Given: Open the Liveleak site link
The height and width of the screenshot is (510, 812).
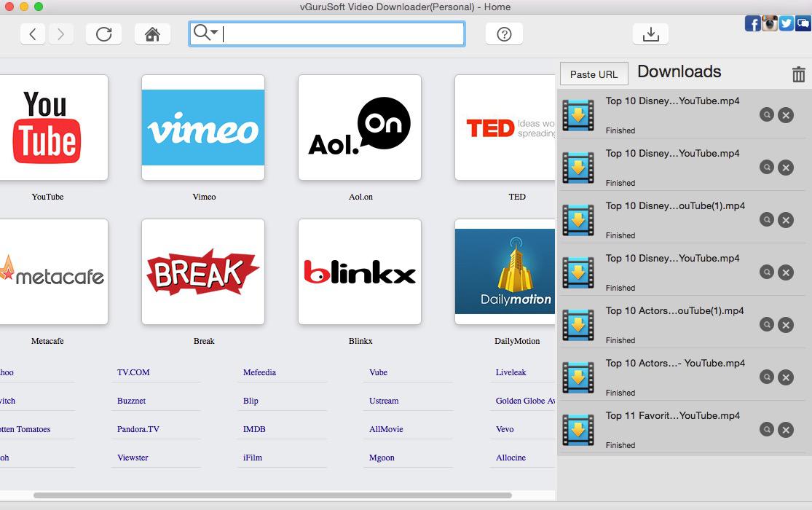Looking at the screenshot, I should coord(511,372).
